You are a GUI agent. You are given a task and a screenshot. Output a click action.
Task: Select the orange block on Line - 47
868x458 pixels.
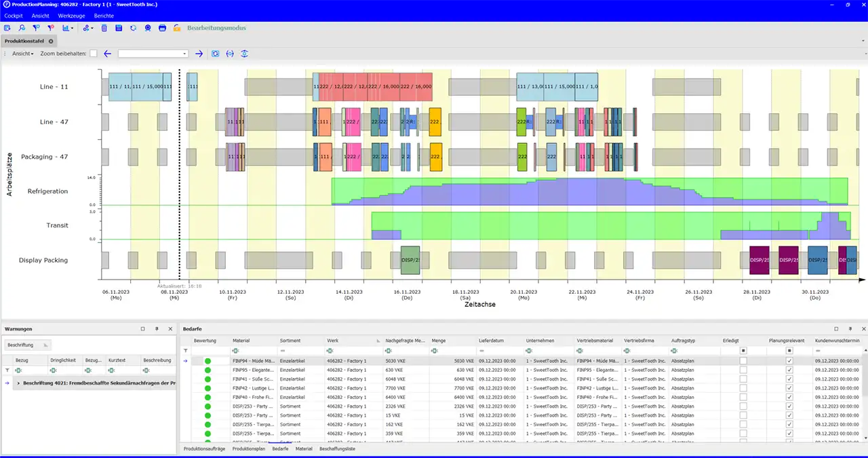[x=435, y=122]
